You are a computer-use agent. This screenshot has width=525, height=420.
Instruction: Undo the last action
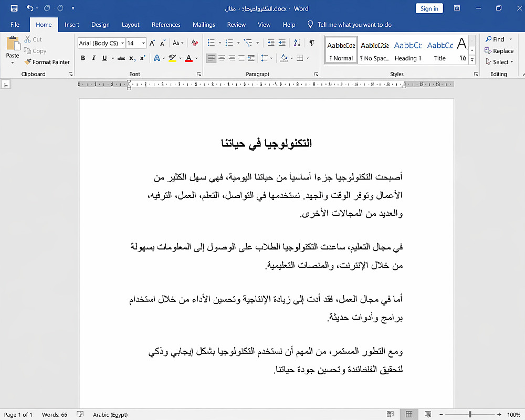(x=30, y=8)
